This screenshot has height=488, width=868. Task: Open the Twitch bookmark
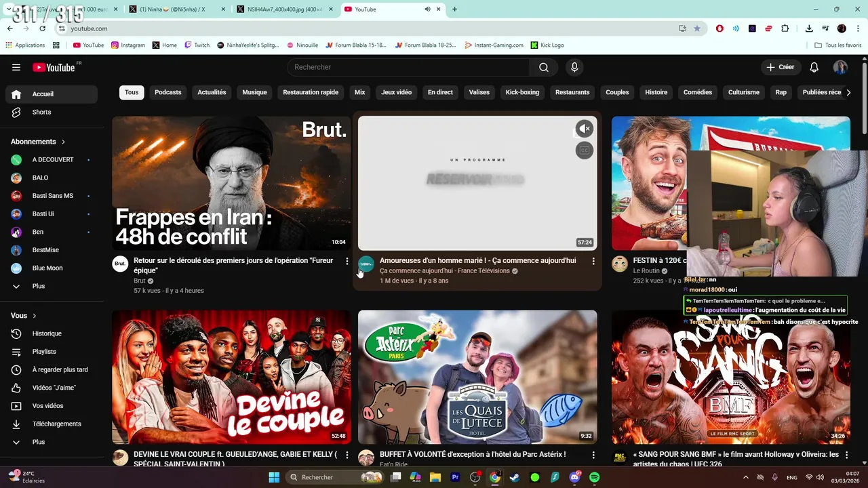(x=197, y=45)
